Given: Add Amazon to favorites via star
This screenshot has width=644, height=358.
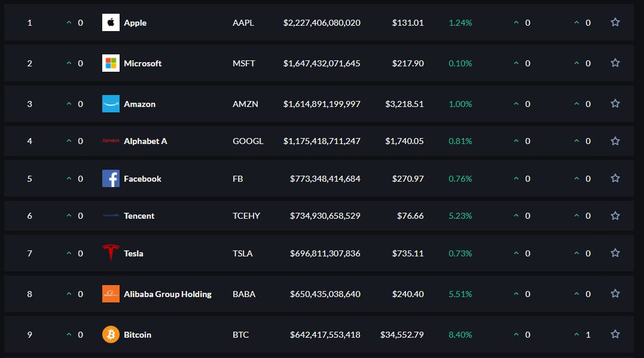Looking at the screenshot, I should (x=615, y=103).
